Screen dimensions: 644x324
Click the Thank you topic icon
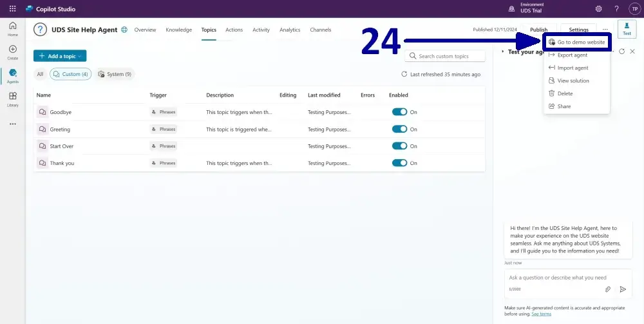coord(43,163)
